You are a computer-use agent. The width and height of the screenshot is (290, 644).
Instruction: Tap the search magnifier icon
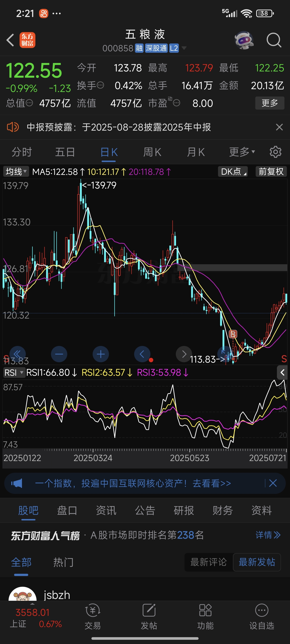coord(274,40)
